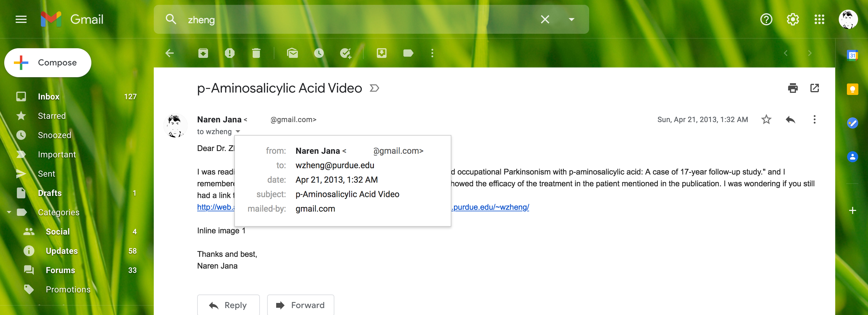Open Google Keep in the side panel
The height and width of the screenshot is (315, 868).
(853, 89)
